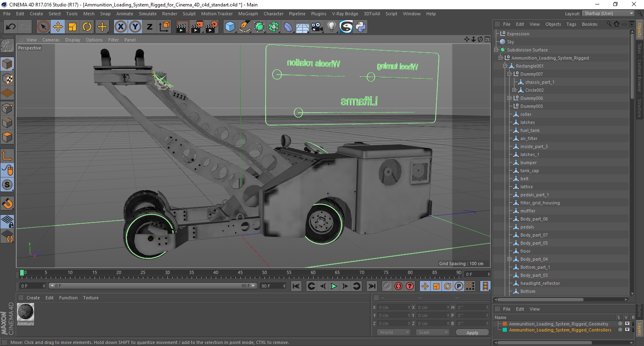Select the Scale tool in top toolbar
This screenshot has height=346, width=644.
point(72,27)
